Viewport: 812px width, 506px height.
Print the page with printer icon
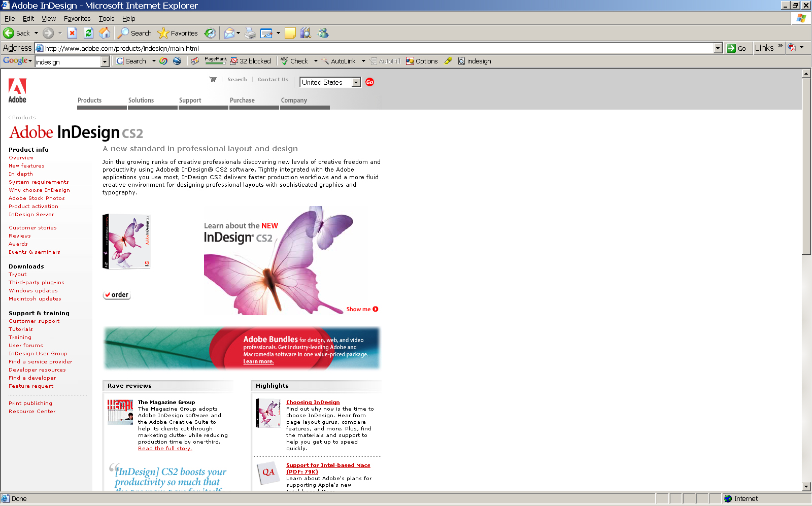[x=250, y=33]
